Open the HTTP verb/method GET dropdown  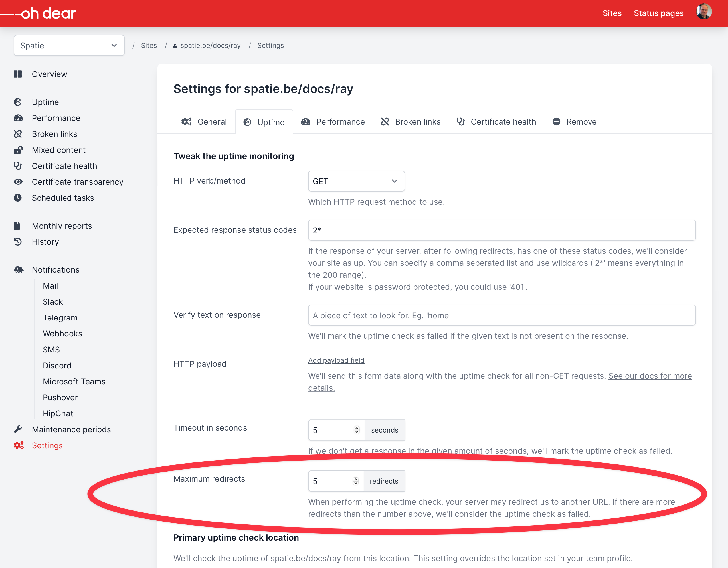click(x=356, y=181)
